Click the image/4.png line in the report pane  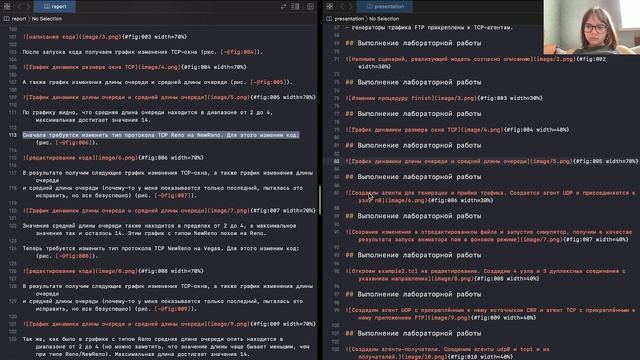coord(135,67)
